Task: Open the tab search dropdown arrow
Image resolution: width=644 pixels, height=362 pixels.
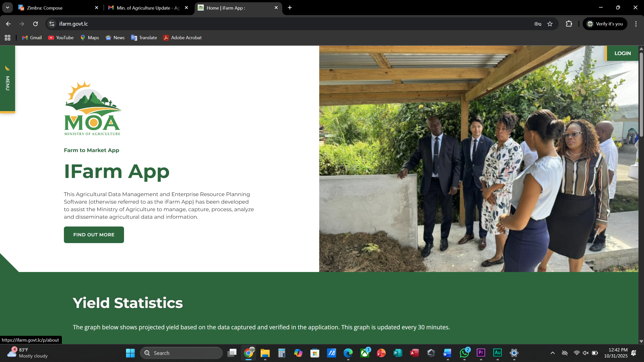Action: tap(8, 8)
